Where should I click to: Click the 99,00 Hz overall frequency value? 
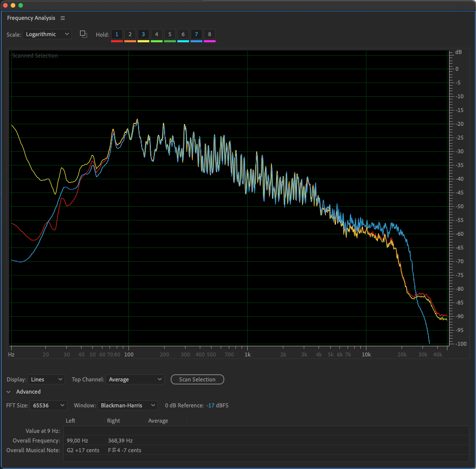pos(77,440)
